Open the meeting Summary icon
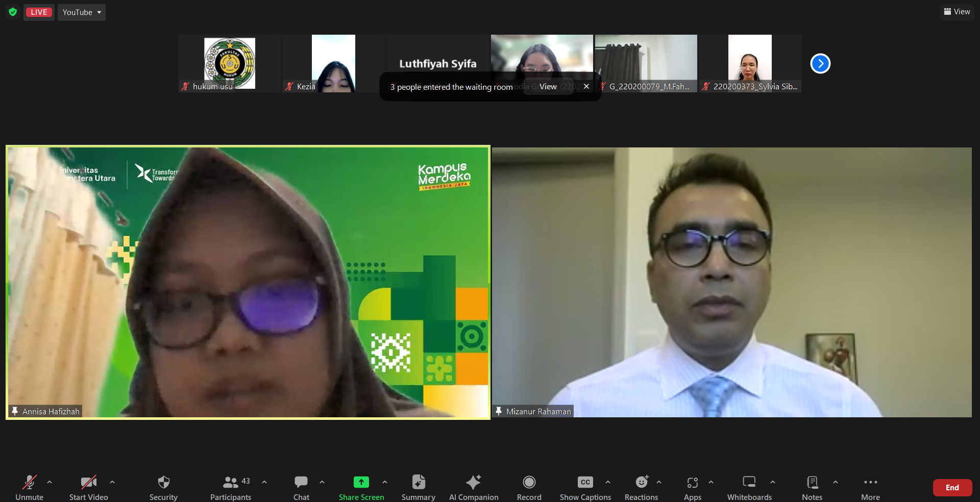980x502 pixels. point(419,482)
